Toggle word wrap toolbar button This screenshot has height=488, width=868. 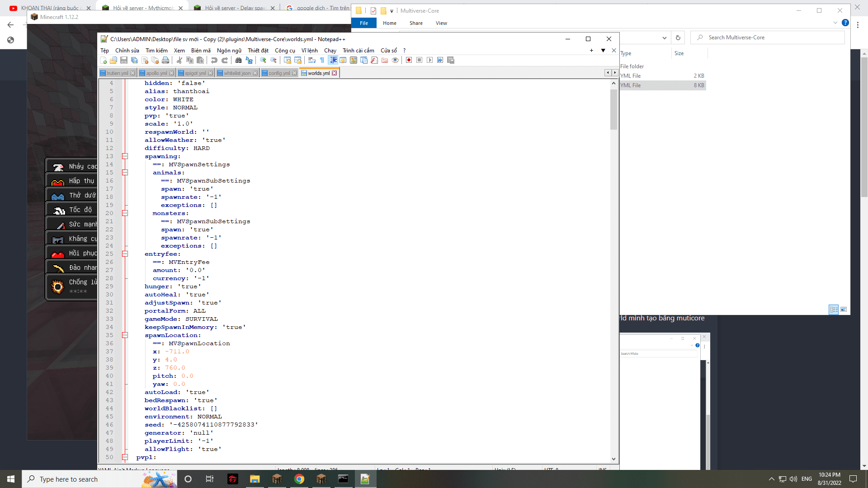tap(312, 60)
